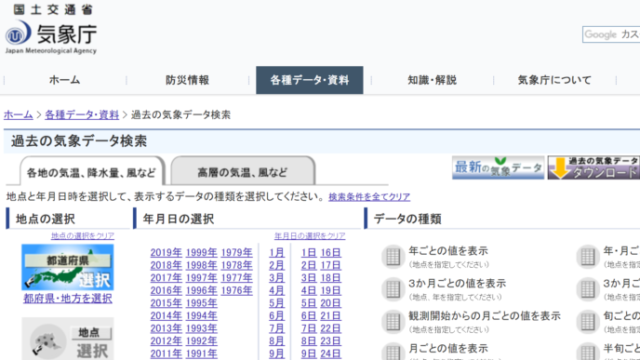Image resolution: width=640 pixels, height=360 pixels.
Task: Open the 知識・解説 navigation menu item
Action: click(432, 80)
